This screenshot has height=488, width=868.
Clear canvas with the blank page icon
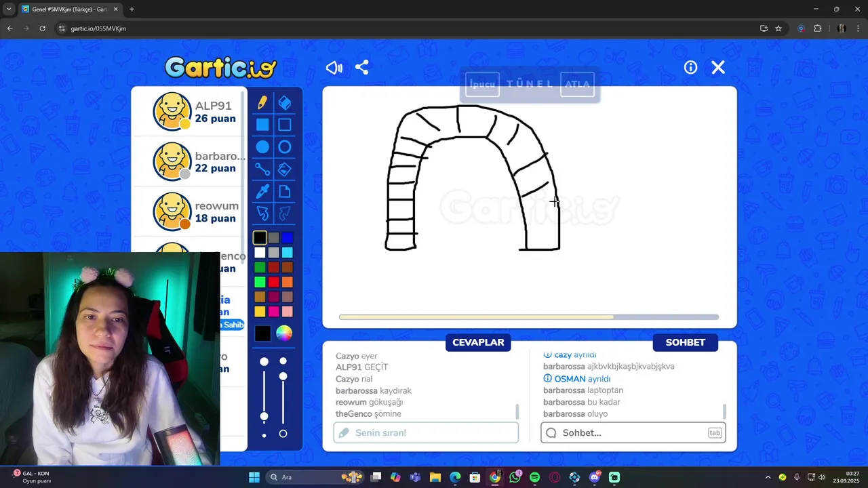285,192
